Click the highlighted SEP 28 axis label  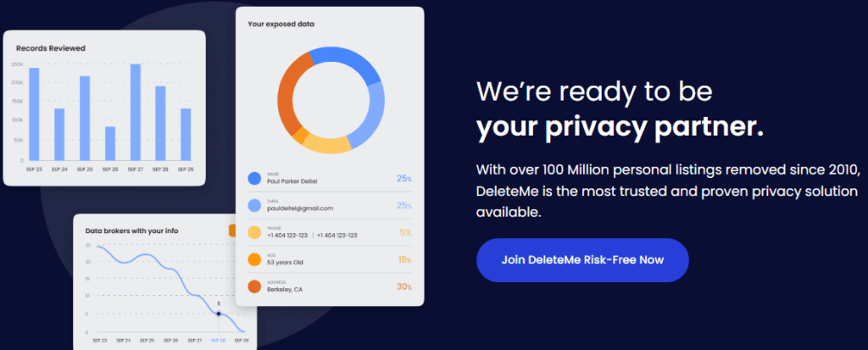click(218, 339)
